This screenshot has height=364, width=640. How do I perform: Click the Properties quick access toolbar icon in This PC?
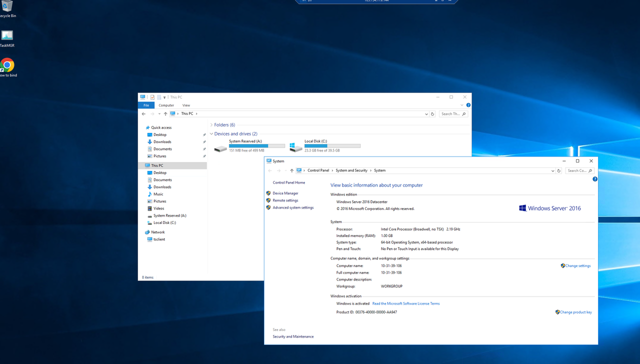(x=152, y=97)
